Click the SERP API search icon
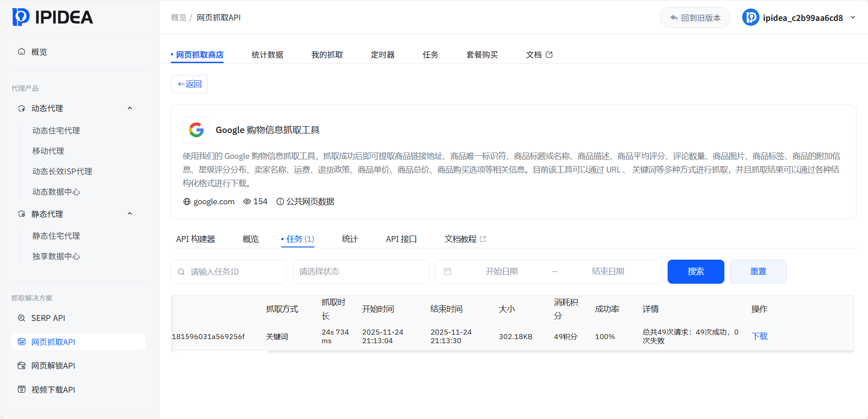868x419 pixels. pyautogui.click(x=21, y=318)
